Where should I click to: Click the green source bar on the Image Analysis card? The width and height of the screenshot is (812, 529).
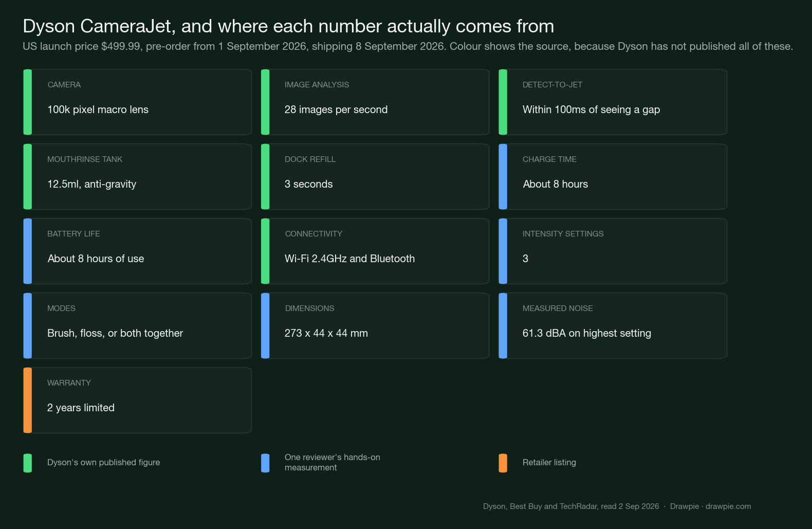[x=265, y=102]
